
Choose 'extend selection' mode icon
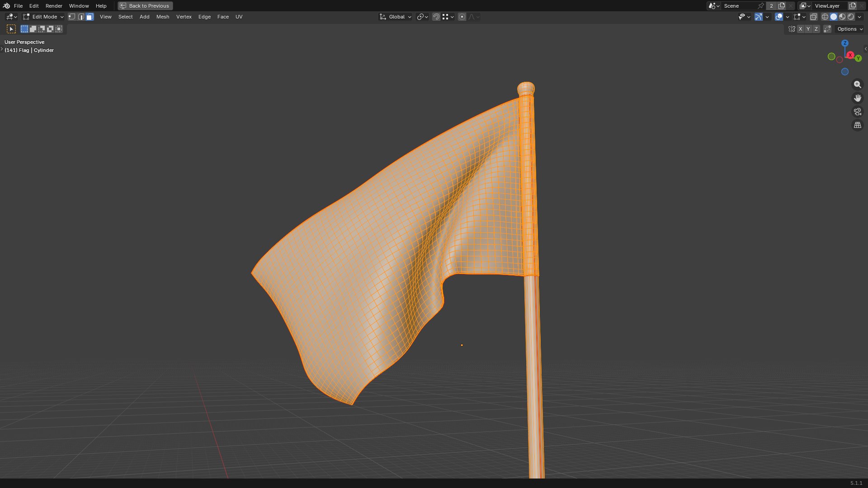(33, 29)
